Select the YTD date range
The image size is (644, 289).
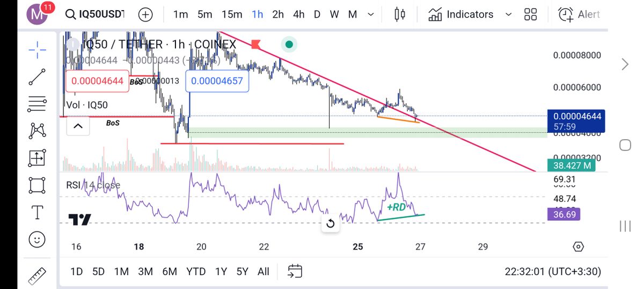tap(195, 271)
